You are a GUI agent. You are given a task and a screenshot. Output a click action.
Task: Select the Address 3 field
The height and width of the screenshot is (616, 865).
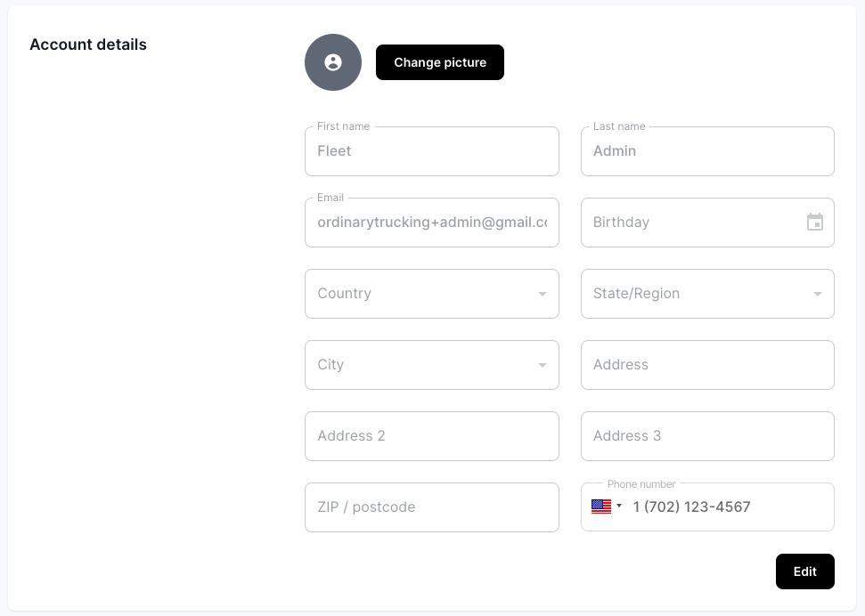pos(707,436)
